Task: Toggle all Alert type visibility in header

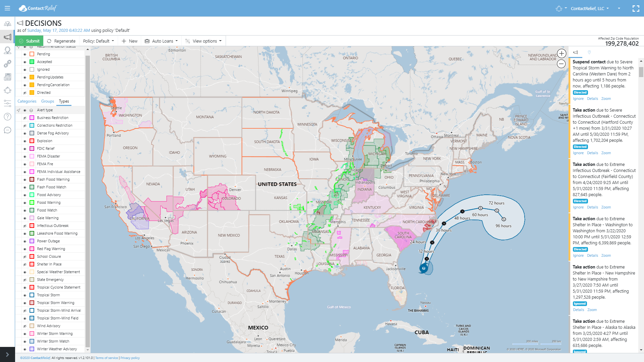Action: [x=24, y=110]
